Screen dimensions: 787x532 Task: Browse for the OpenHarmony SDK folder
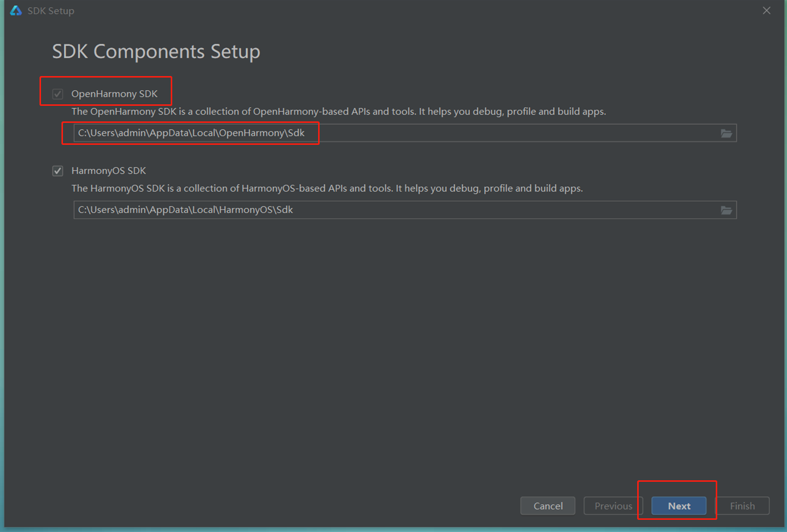click(x=726, y=133)
